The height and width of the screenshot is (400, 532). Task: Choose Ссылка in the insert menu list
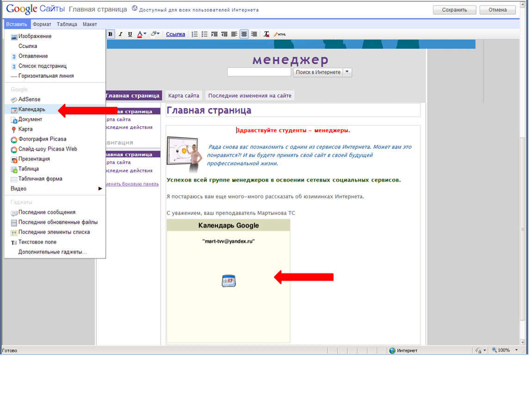pyautogui.click(x=55, y=46)
